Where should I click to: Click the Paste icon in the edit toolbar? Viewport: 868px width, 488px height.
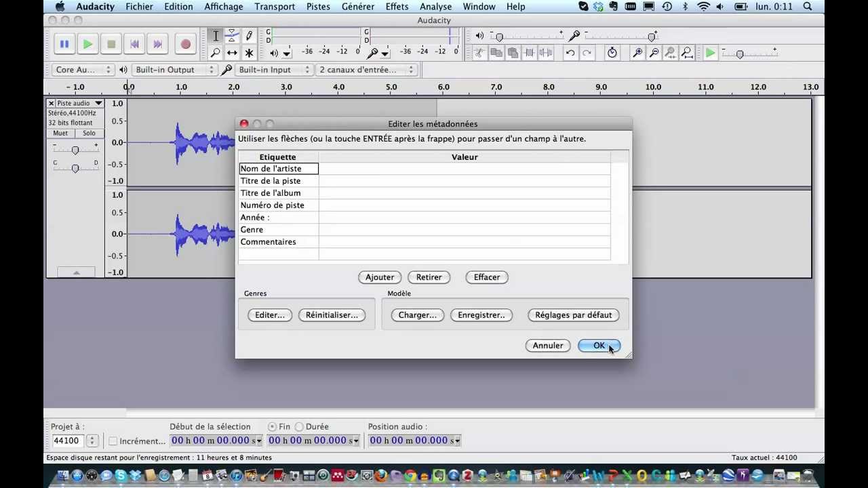513,52
